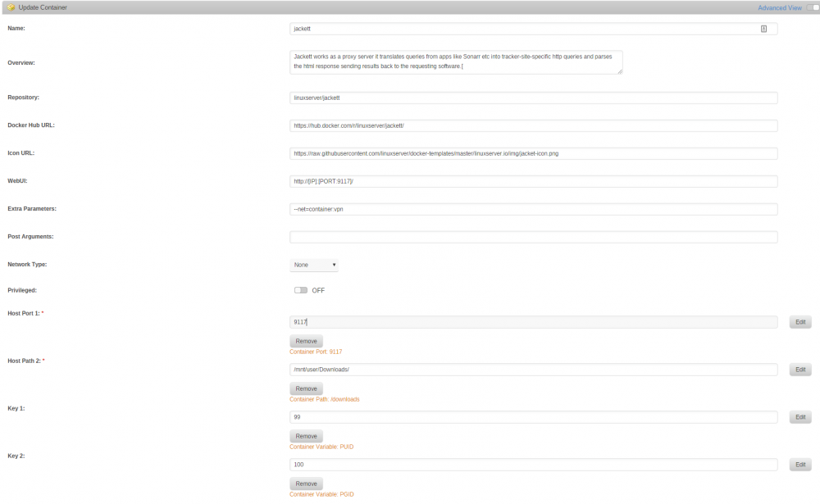This screenshot has width=820, height=504.
Task: Click the 'Network Type:' label
Action: [x=27, y=265]
